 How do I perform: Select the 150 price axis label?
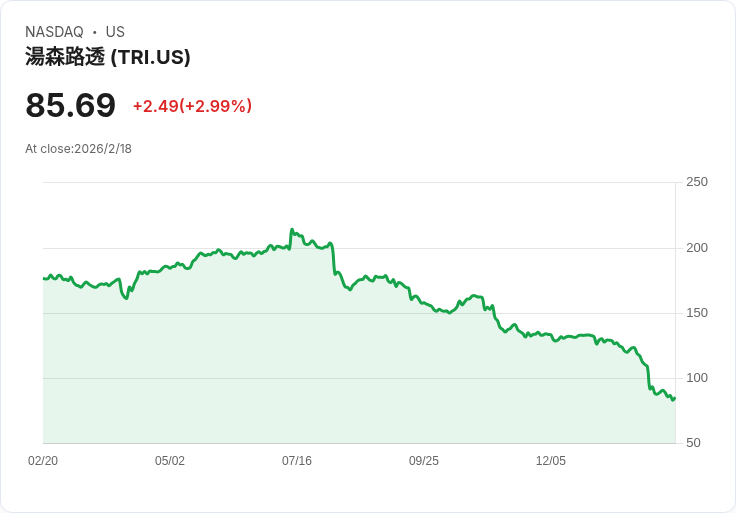pyautogui.click(x=696, y=313)
